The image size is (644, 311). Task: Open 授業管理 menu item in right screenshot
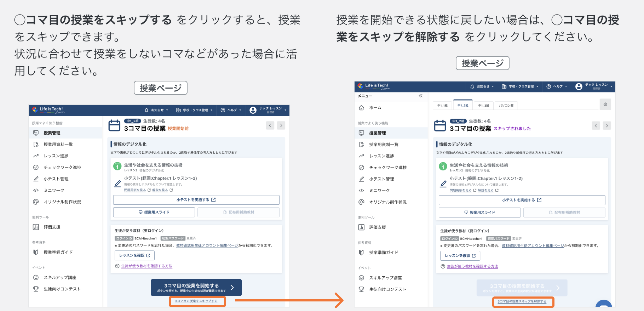tap(391, 133)
